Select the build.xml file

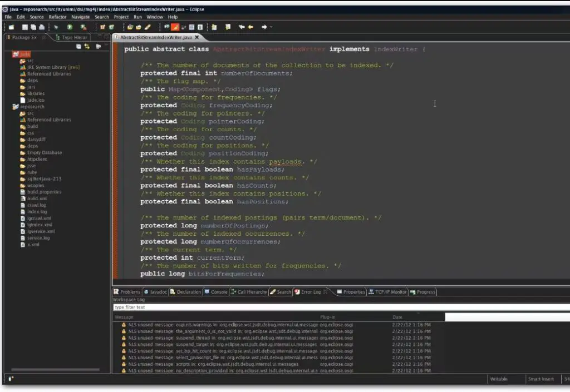click(33, 199)
